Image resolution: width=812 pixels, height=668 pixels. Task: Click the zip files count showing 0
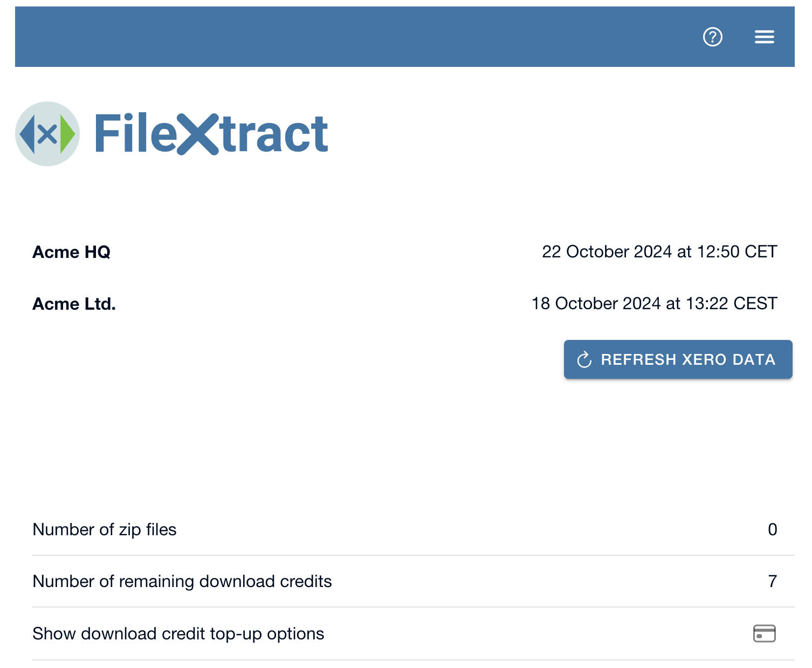pyautogui.click(x=772, y=529)
